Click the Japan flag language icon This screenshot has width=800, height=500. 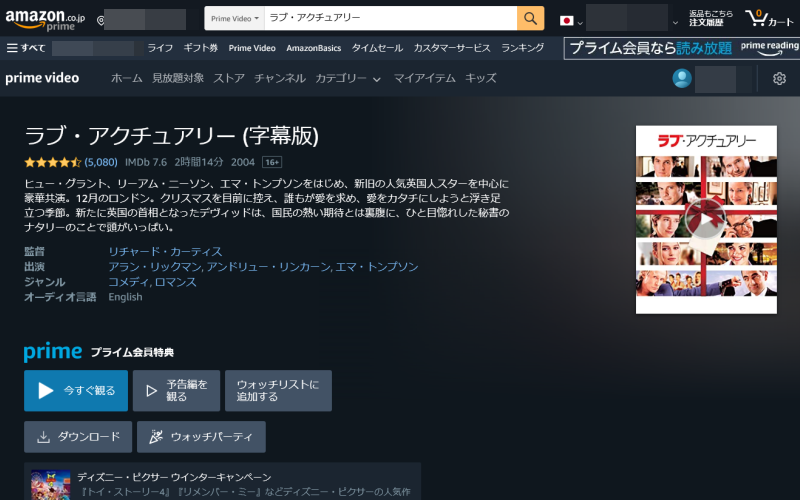[x=566, y=21]
